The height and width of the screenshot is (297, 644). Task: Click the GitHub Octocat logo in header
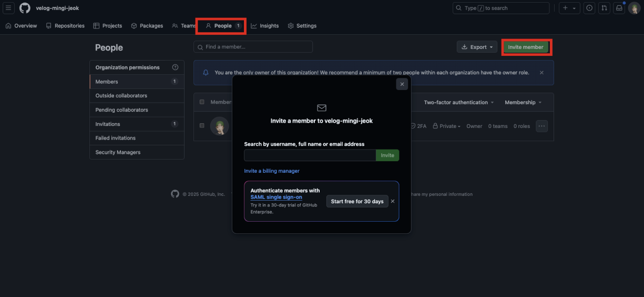click(x=25, y=8)
